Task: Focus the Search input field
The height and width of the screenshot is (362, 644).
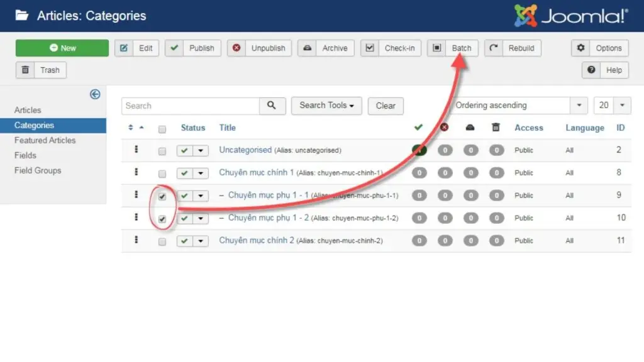Action: (x=190, y=106)
